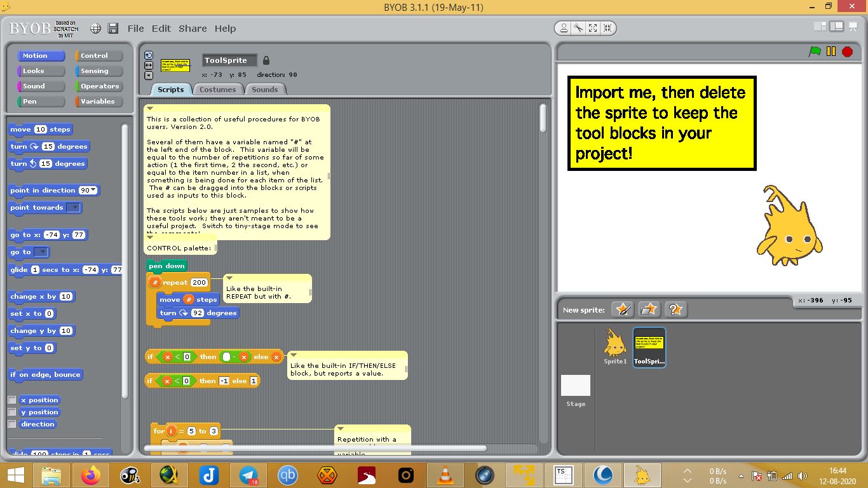
Task: Select the scissors delete tool
Action: [578, 28]
